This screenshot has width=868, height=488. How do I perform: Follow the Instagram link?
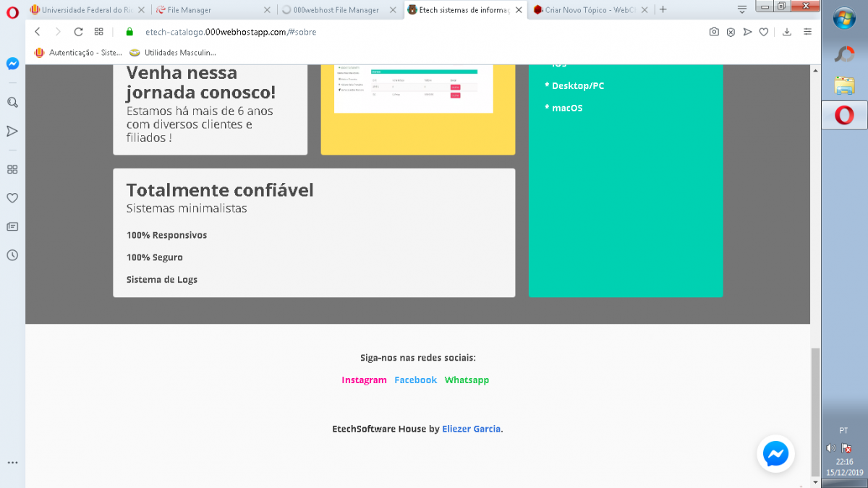click(364, 380)
